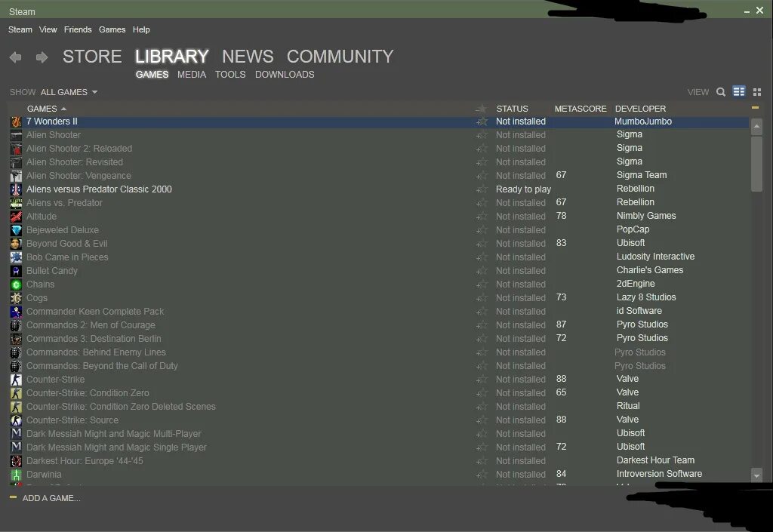Open the Help menu

point(141,29)
